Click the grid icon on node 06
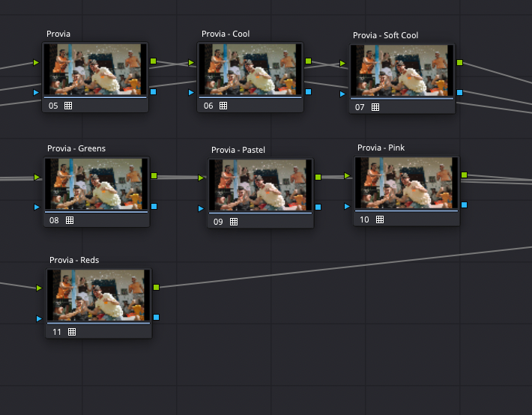Screen dimensions: 532x415 click(x=223, y=106)
